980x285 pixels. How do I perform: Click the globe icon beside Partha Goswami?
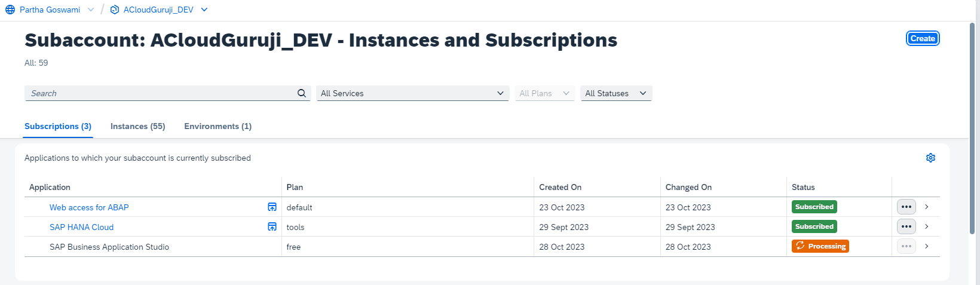tap(10, 10)
